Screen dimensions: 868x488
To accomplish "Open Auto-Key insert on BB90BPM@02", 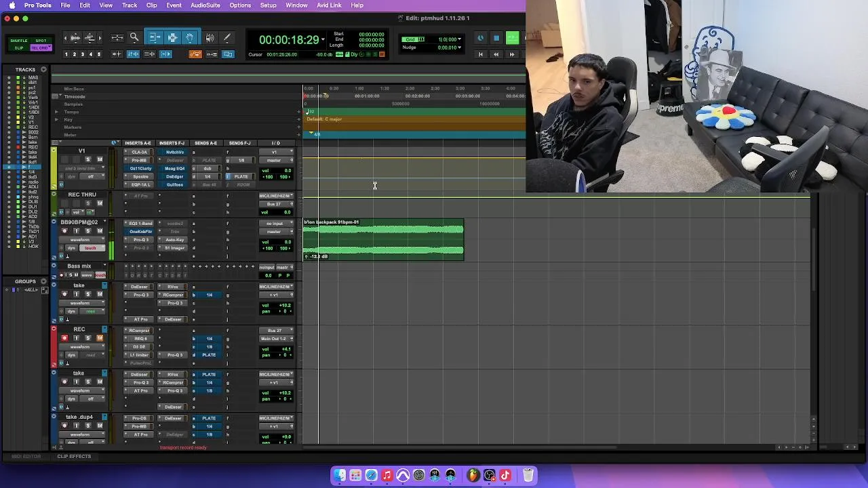I will coord(174,240).
